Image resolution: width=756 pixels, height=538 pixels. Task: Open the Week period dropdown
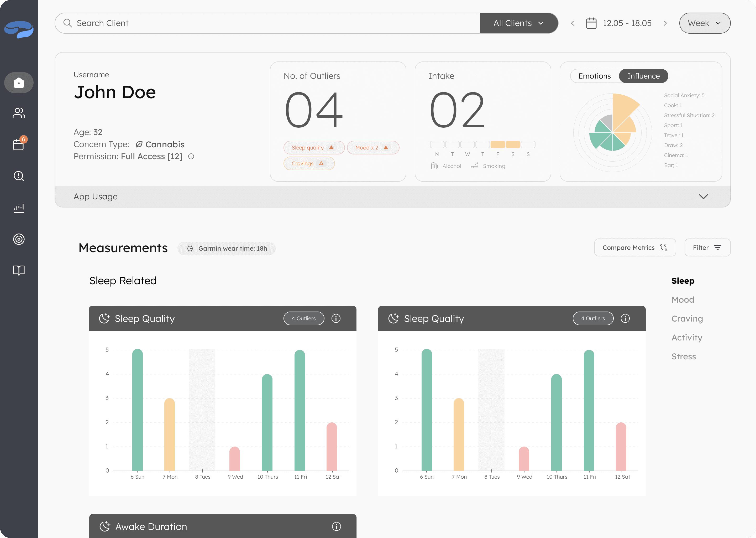pyautogui.click(x=704, y=23)
